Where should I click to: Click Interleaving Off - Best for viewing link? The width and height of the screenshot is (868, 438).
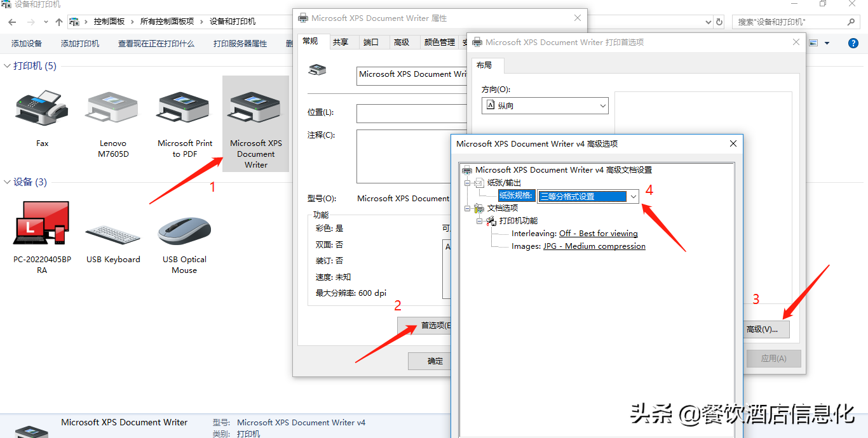coord(598,234)
